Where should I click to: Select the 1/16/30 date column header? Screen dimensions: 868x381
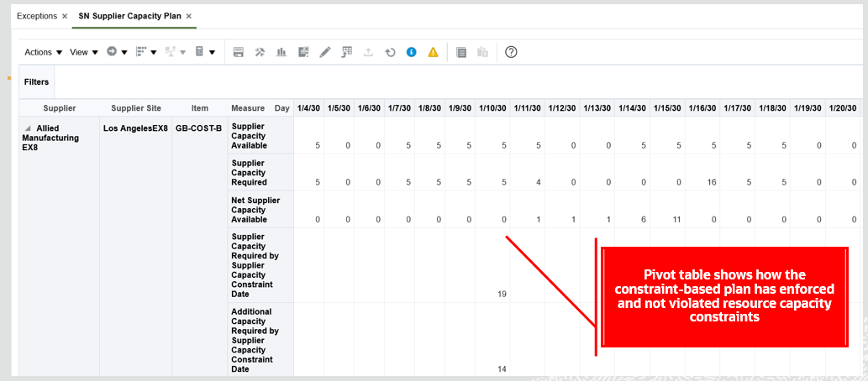[x=702, y=107]
